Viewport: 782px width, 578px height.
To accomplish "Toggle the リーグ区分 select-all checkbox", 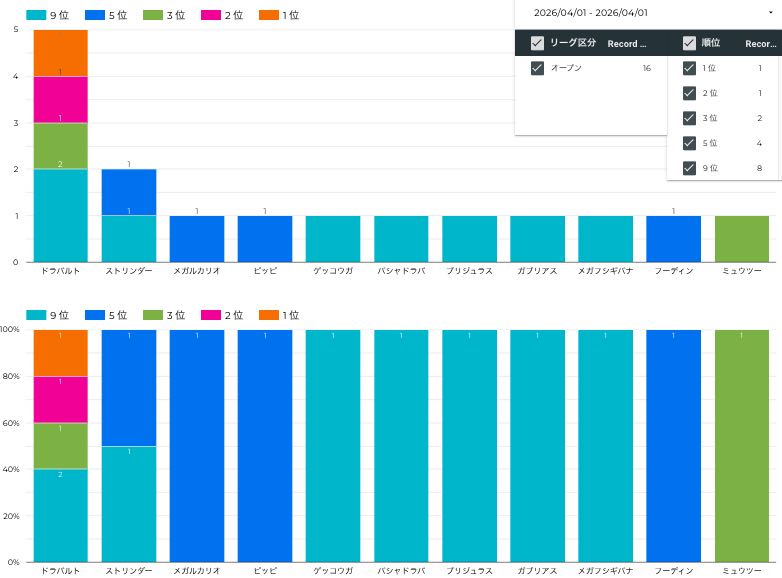I will (537, 43).
